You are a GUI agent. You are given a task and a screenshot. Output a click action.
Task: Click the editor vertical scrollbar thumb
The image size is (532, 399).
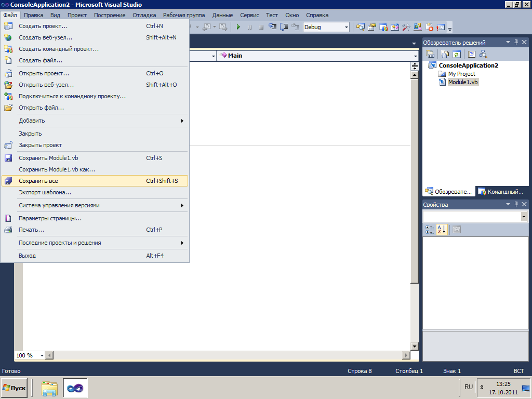(415, 181)
